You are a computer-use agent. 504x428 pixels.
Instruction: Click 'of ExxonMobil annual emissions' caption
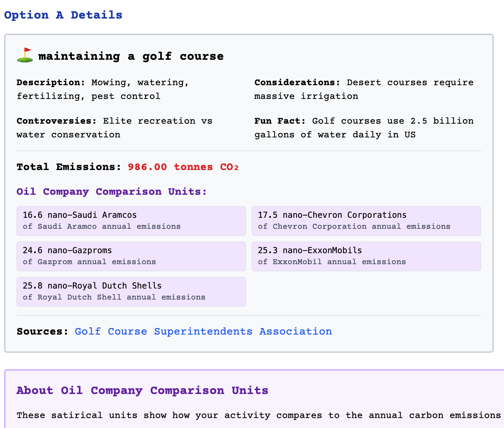point(332,262)
